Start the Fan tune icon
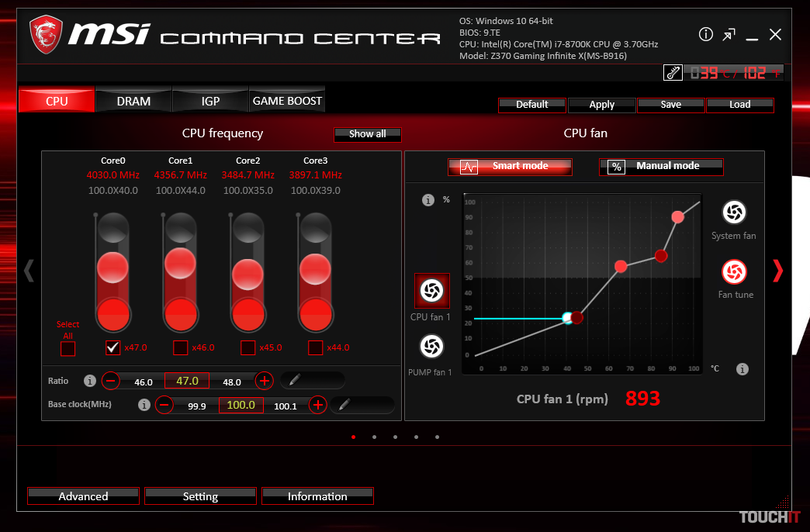Viewport: 810px width, 532px height. pos(734,271)
